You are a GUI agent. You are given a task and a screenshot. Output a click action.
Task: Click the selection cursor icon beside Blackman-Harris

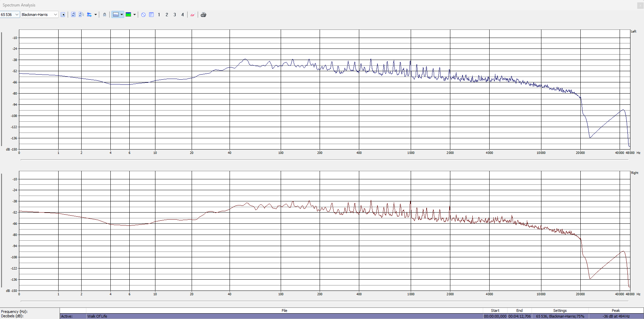63,15
